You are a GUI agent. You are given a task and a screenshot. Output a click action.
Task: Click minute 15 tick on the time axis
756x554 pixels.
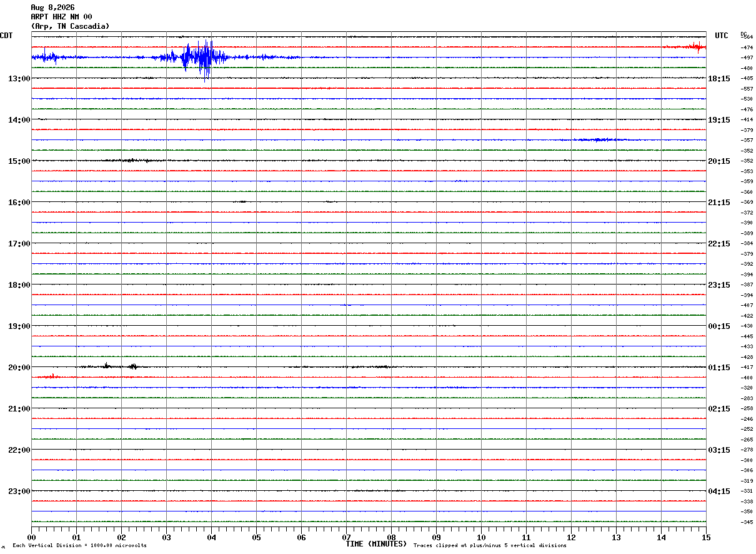tap(706, 537)
